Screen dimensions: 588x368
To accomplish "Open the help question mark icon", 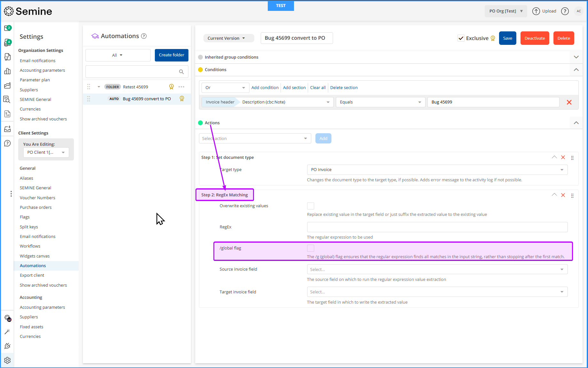I will (x=565, y=11).
